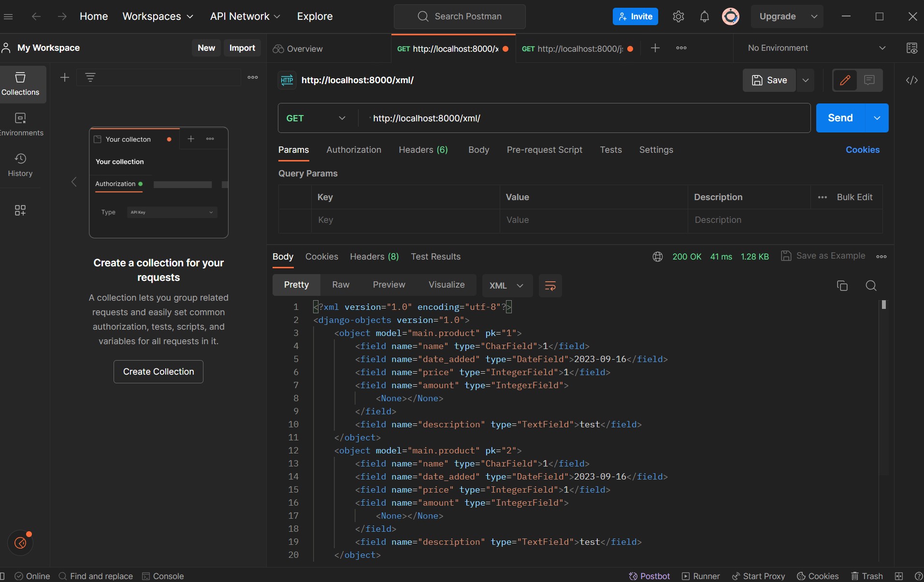Switch response view to Visualize
Viewport: 924px width, 582px height.
coord(447,285)
